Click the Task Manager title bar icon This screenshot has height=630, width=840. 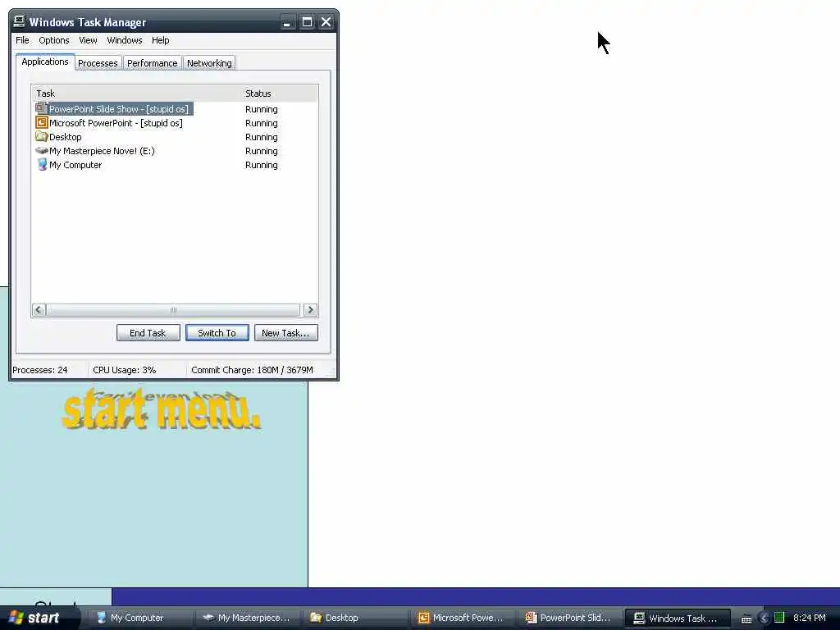pos(20,21)
